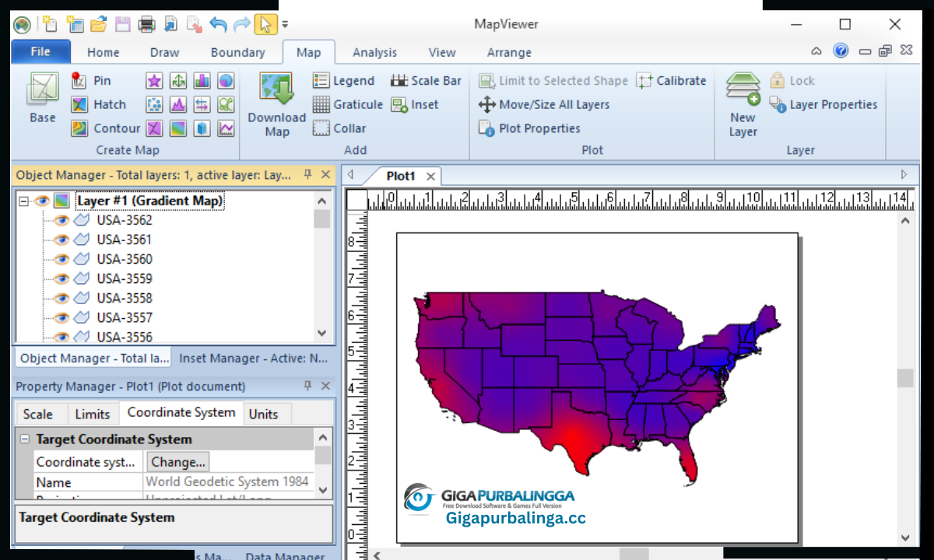Switch to the Draw ribbon tab
934x560 pixels.
click(164, 52)
